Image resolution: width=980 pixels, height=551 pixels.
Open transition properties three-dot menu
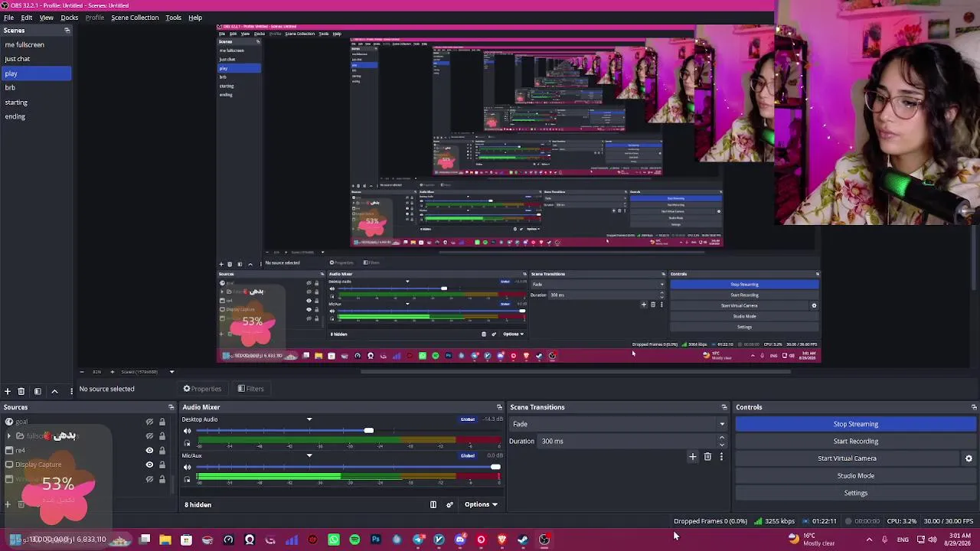click(x=720, y=457)
